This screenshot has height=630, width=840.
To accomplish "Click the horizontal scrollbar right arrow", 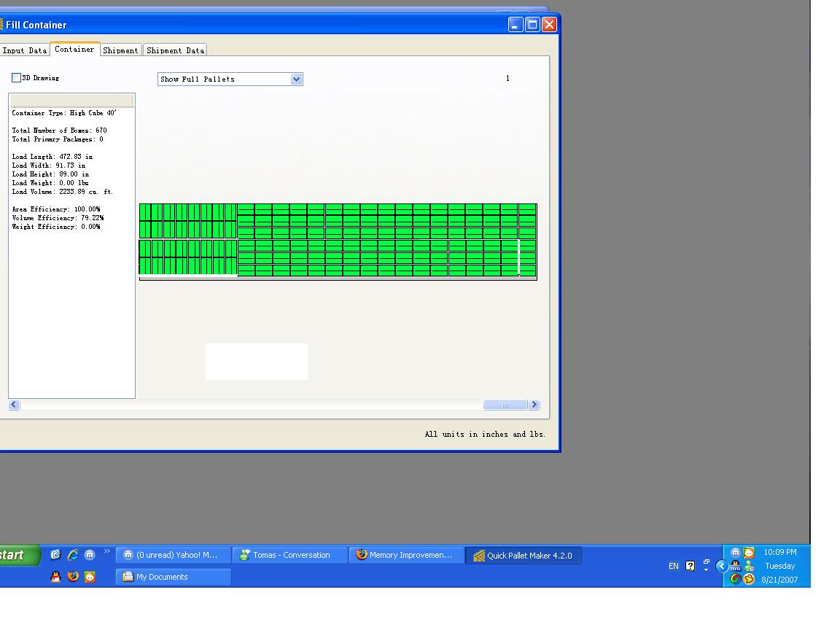I will (x=534, y=405).
